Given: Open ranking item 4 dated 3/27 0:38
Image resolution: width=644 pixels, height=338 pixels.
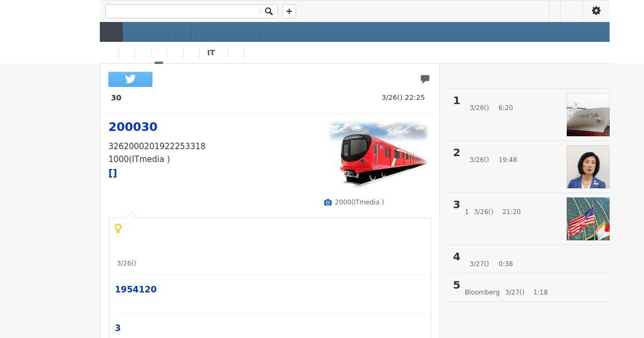Looking at the screenshot, I should pos(529,259).
